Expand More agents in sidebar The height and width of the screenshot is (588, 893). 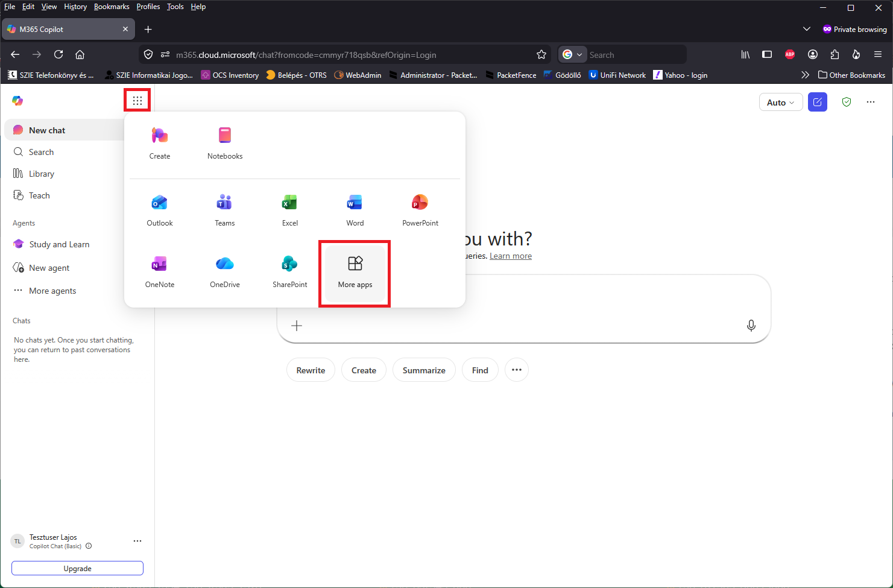click(52, 291)
